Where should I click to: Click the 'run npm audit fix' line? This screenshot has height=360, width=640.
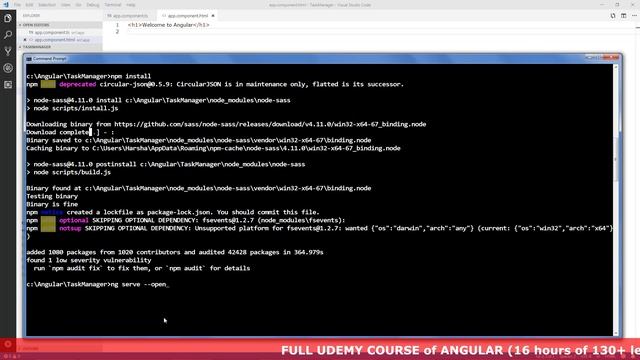[x=142, y=268]
